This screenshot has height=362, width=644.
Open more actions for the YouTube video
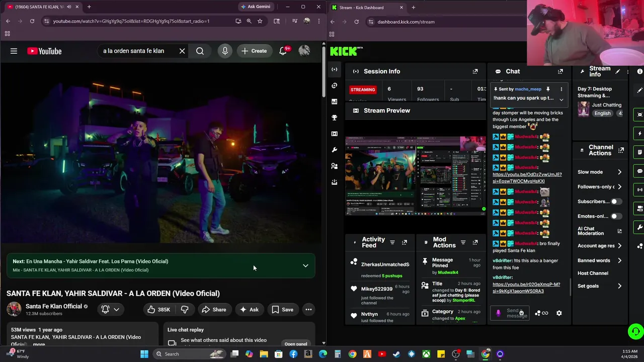(308, 310)
